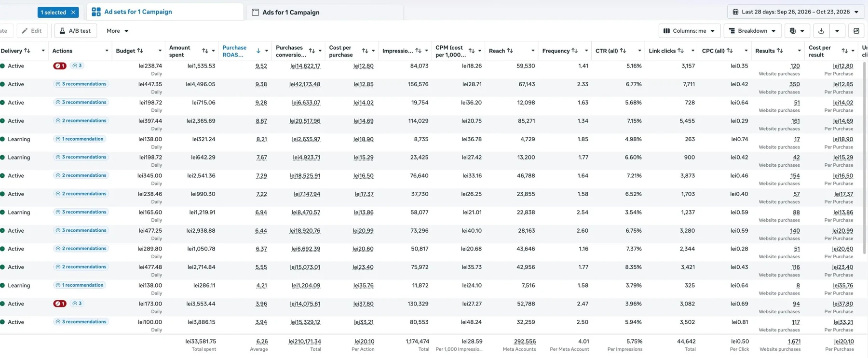Open 1 recommendation in lei321.24 spend row
The image size is (868, 358).
pos(79,139)
